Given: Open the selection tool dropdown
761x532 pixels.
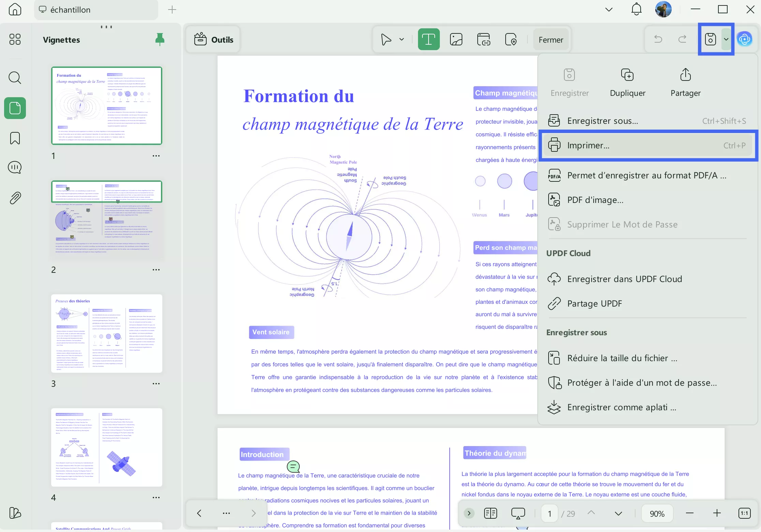Looking at the screenshot, I should point(401,39).
